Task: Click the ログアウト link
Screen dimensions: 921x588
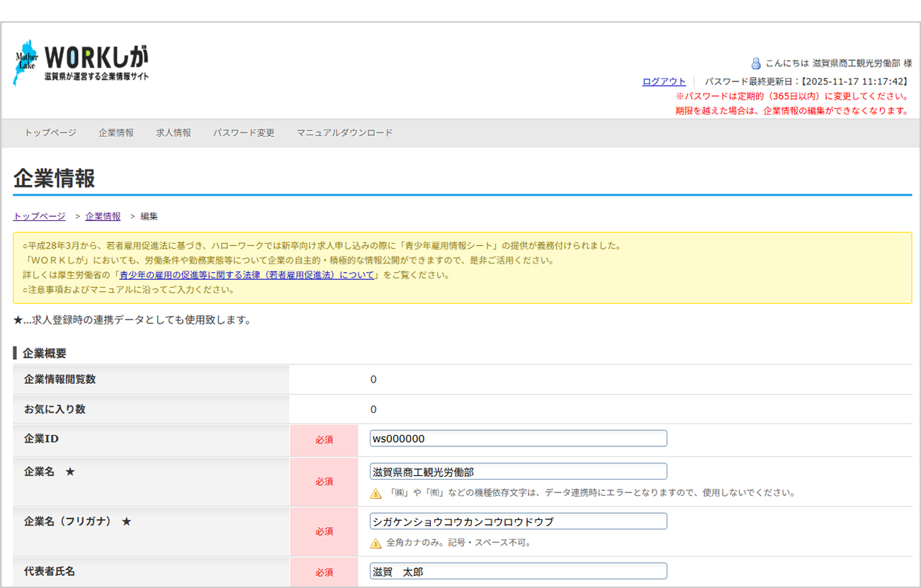Action: tap(664, 81)
